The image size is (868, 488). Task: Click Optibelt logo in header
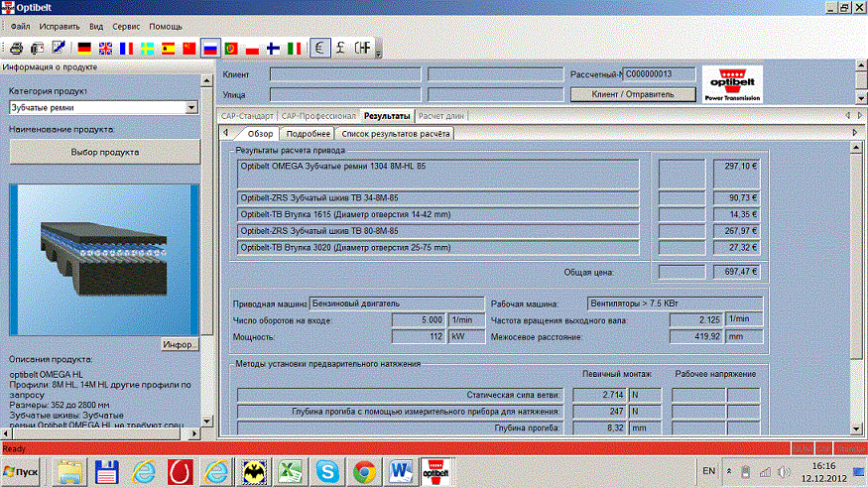(x=732, y=84)
